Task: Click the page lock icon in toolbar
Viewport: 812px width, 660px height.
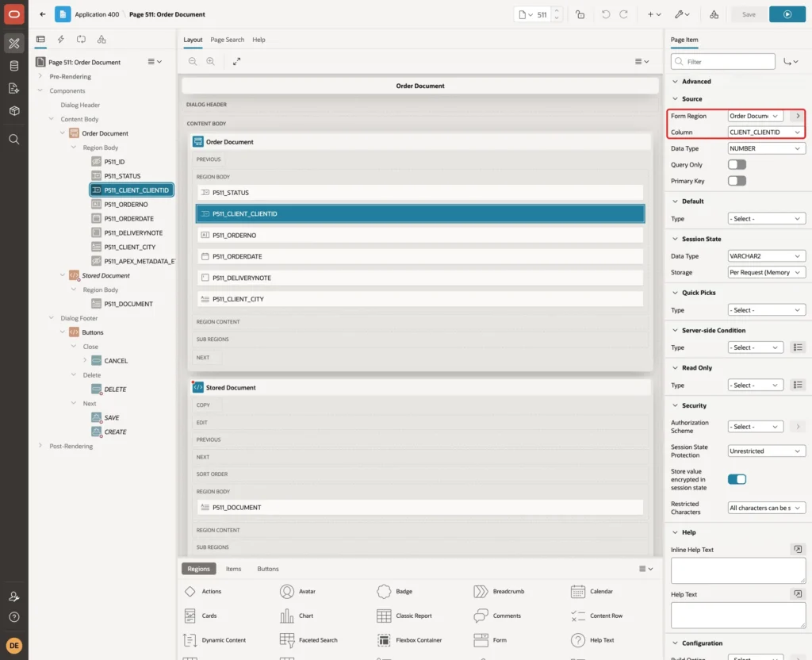Action: click(580, 14)
